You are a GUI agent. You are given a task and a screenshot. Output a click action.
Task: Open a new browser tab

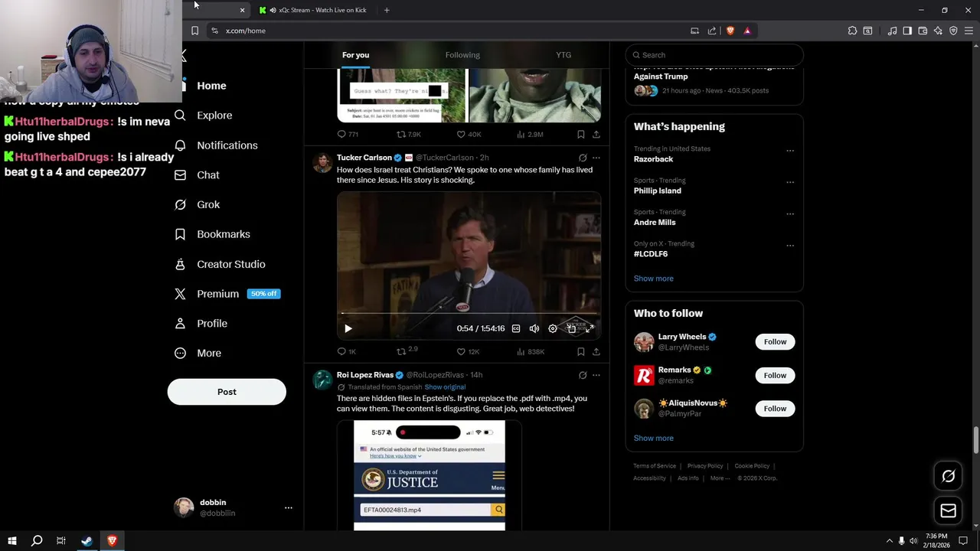pos(387,10)
